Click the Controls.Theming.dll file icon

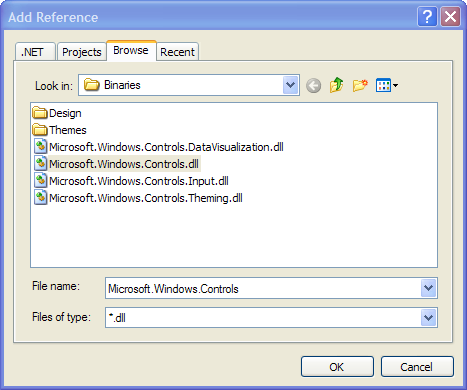coord(40,197)
